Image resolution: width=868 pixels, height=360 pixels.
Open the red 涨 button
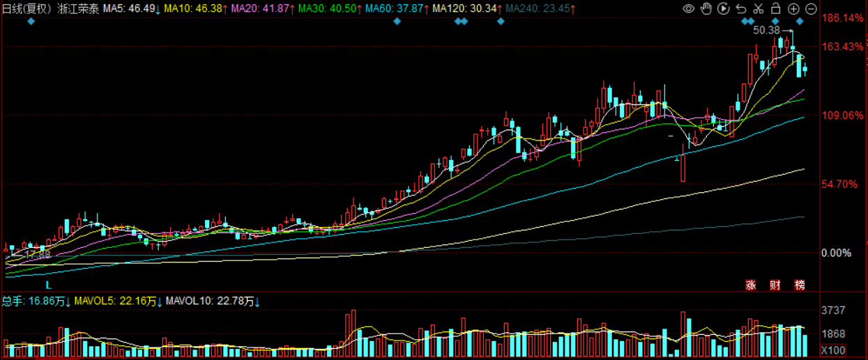751,285
